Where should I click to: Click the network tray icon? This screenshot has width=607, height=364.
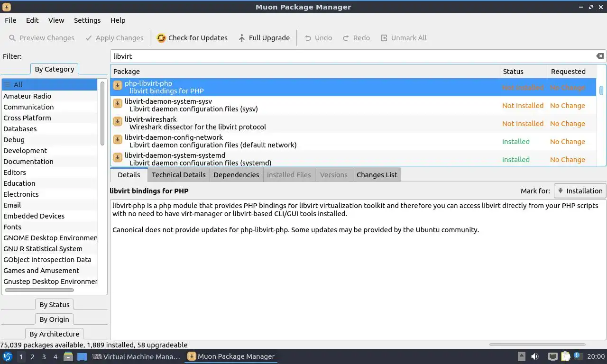[552, 356]
